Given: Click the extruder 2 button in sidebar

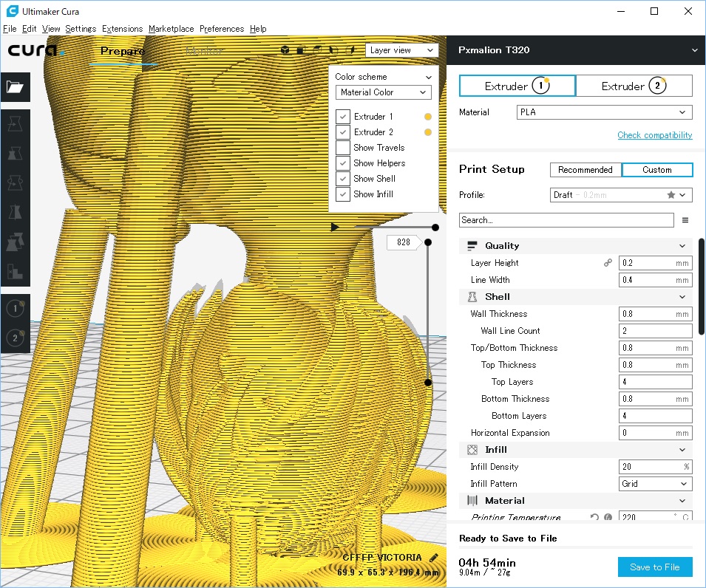Looking at the screenshot, I should point(15,338).
